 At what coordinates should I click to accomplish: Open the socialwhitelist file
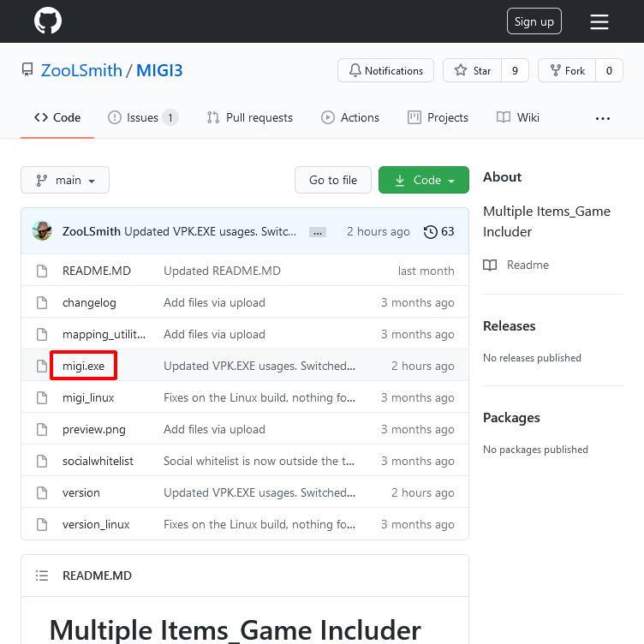point(98,461)
